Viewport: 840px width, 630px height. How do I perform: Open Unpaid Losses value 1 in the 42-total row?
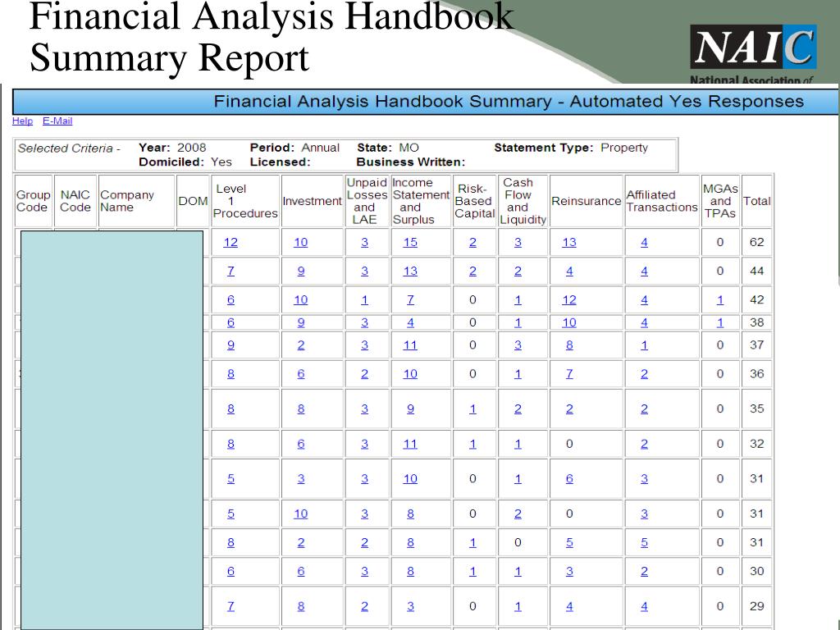(x=364, y=300)
